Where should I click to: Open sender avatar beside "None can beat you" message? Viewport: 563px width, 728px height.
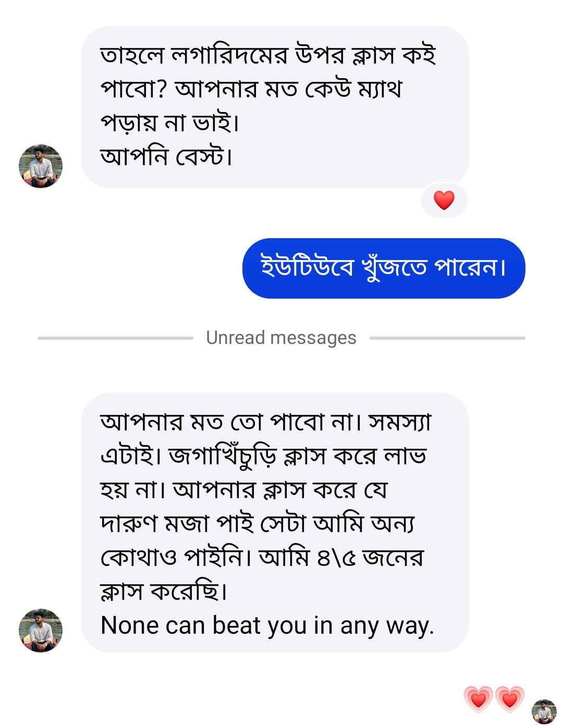click(x=41, y=631)
